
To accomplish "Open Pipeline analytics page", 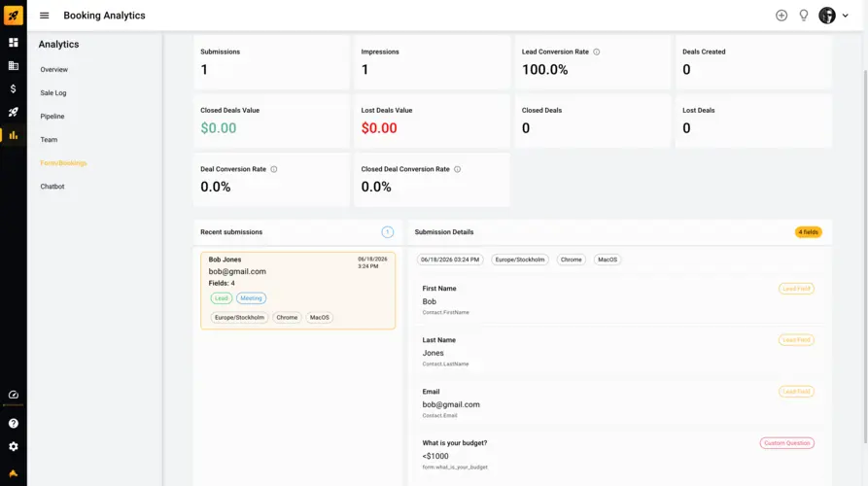I will pyautogui.click(x=52, y=117).
